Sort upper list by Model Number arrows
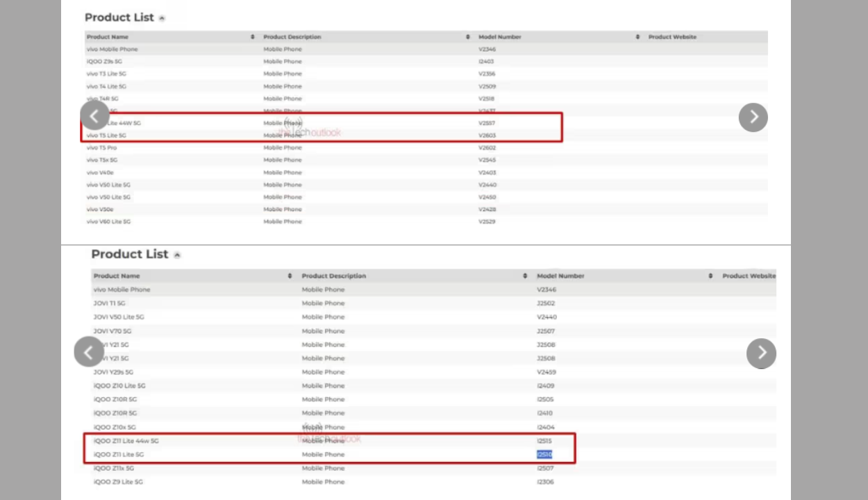Viewport: 868px width, 500px height. [x=637, y=37]
